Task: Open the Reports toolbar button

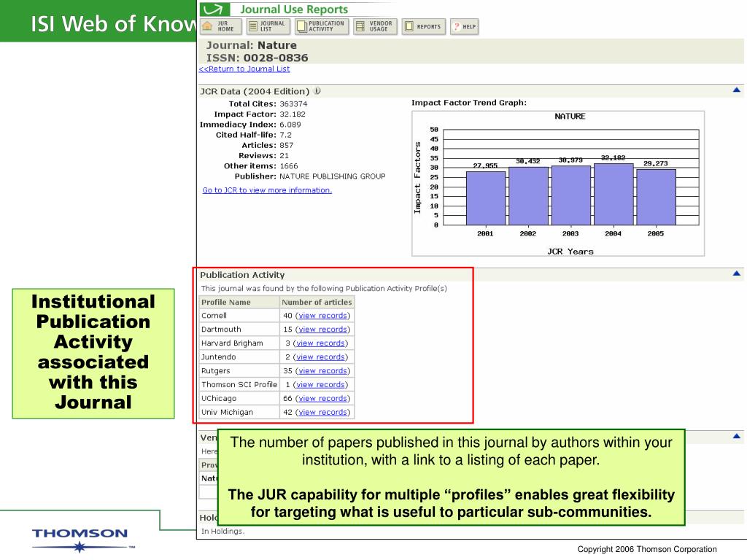Action: 424,26
